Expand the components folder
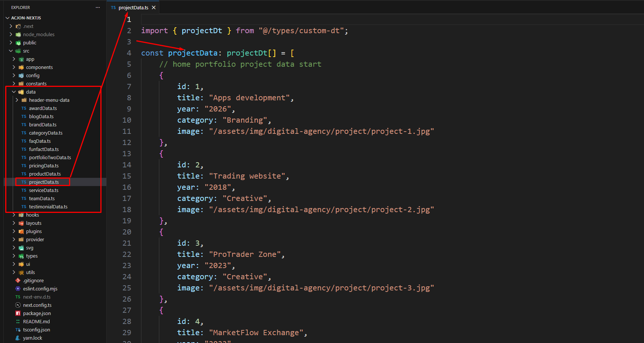Screen dimensions: 644x343 (14, 67)
